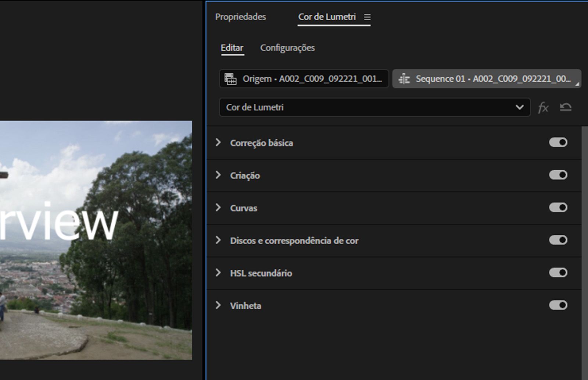Turn off the Vinheta toggle

coord(558,305)
